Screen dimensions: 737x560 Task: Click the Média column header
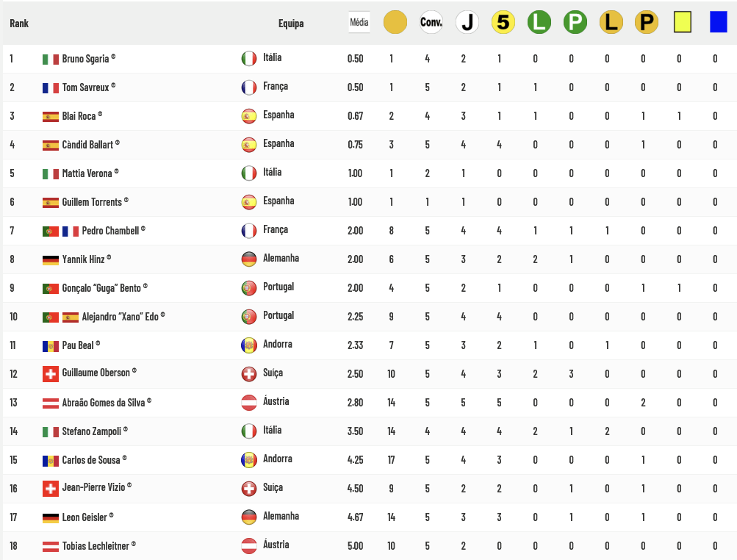[359, 22]
